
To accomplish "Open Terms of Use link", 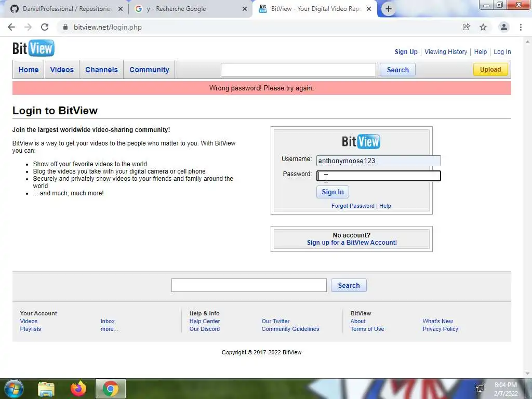I will tap(367, 329).
